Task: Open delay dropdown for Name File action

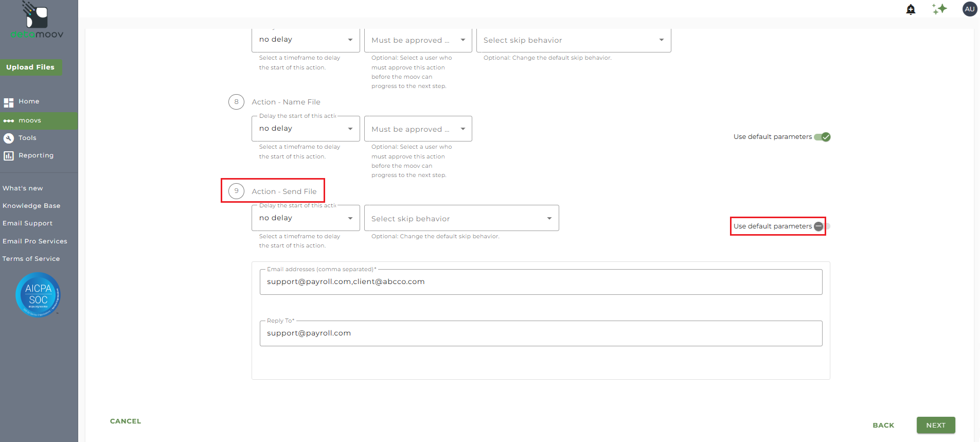Action: tap(306, 129)
